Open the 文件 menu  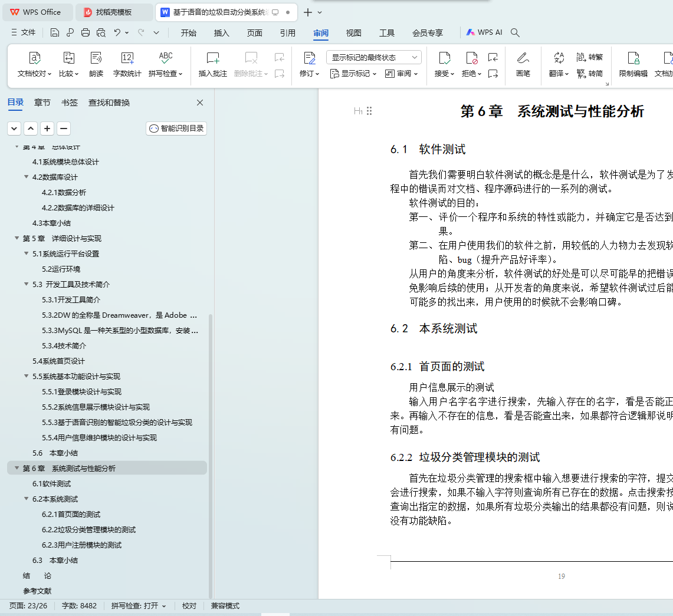click(x=24, y=32)
